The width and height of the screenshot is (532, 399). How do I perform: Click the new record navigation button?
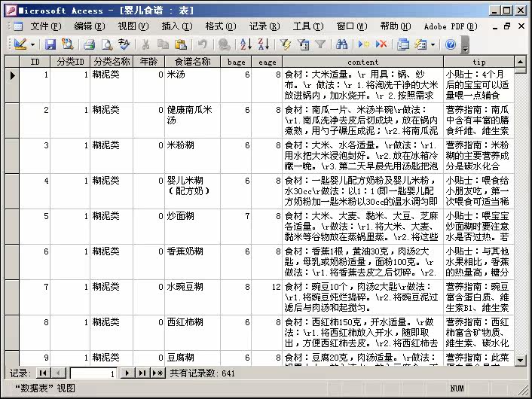click(x=157, y=373)
